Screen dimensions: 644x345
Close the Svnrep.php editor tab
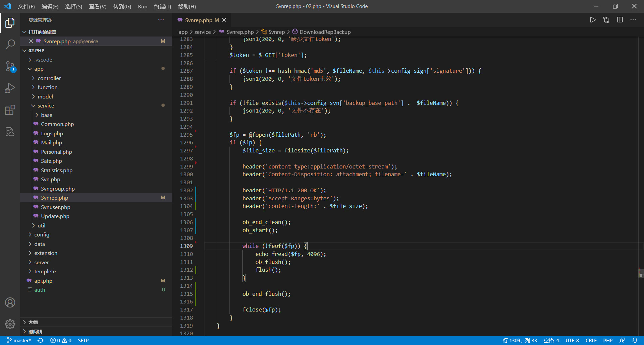pos(224,20)
